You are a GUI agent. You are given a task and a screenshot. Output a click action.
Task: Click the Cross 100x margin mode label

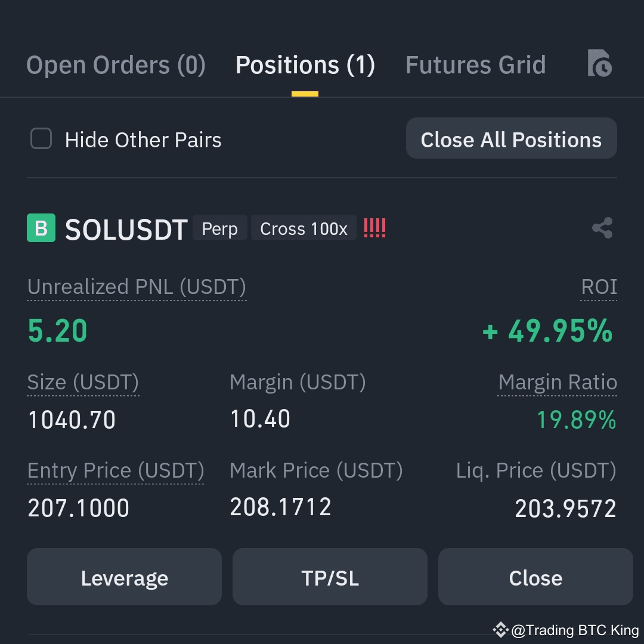pyautogui.click(x=303, y=228)
